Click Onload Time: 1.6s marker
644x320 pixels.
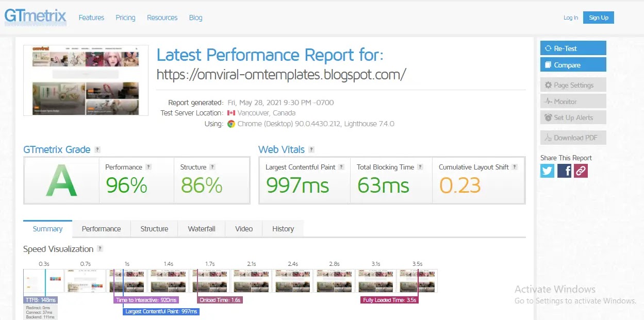coord(220,300)
